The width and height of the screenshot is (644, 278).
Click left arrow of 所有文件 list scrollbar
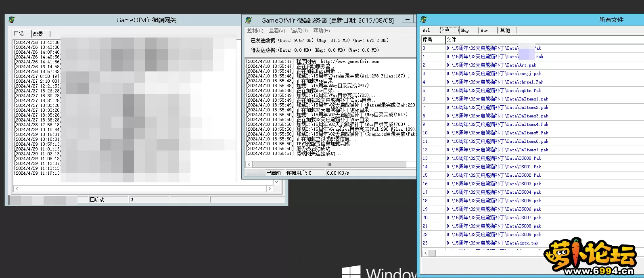[425, 253]
